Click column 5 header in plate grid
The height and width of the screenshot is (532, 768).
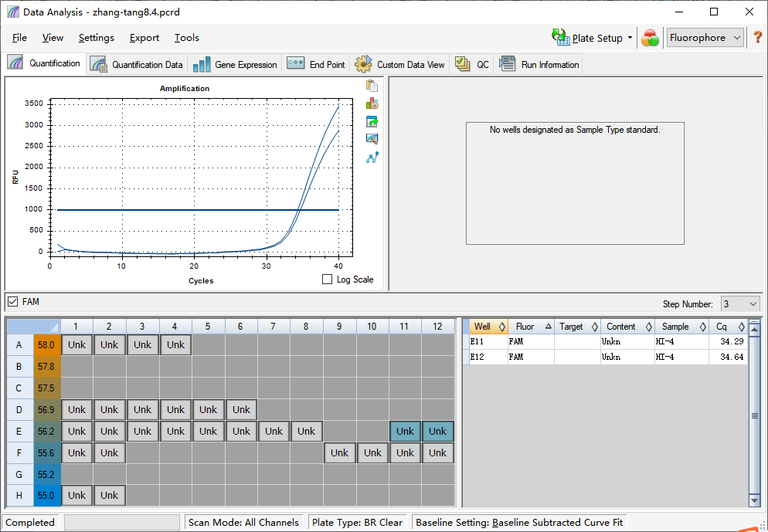click(x=208, y=327)
